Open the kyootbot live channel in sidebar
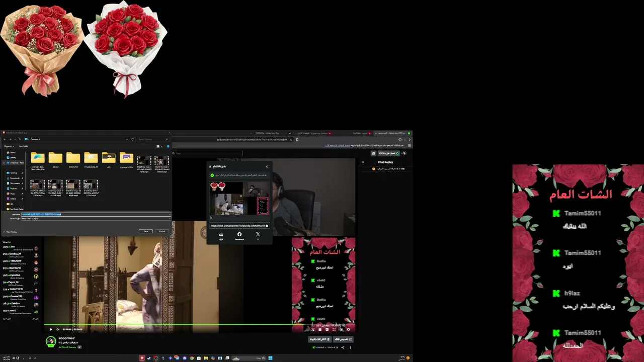Screen dimensions: 644x362 click(x=20, y=276)
